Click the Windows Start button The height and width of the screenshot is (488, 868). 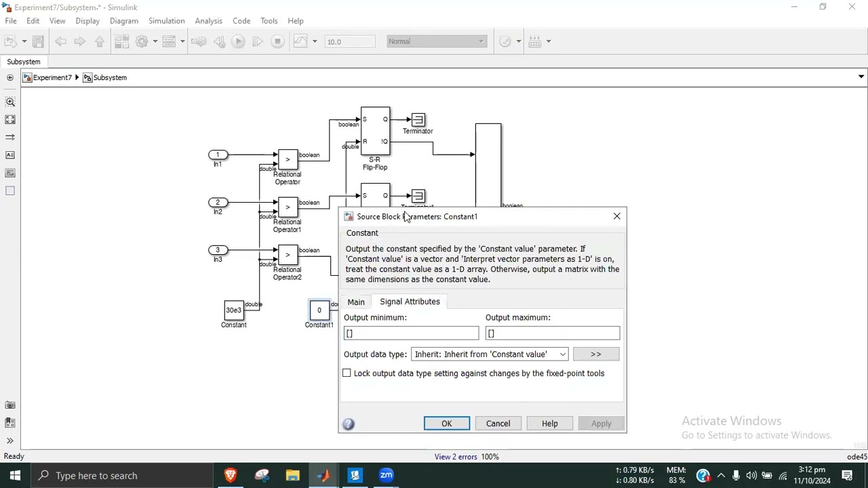pos(15,476)
